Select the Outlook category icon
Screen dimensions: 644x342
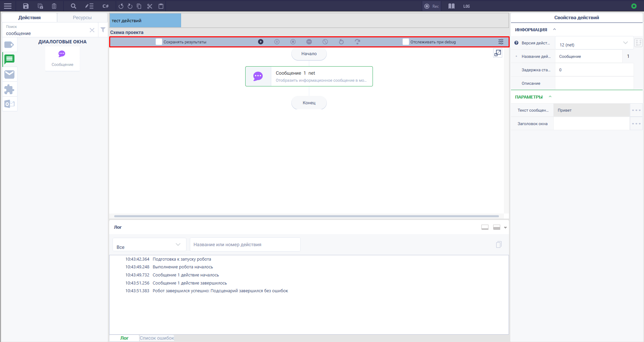pos(9,104)
